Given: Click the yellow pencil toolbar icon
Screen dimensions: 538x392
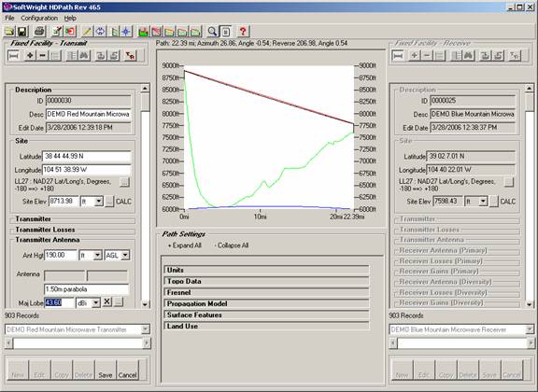Looking at the screenshot, I should [87, 32].
